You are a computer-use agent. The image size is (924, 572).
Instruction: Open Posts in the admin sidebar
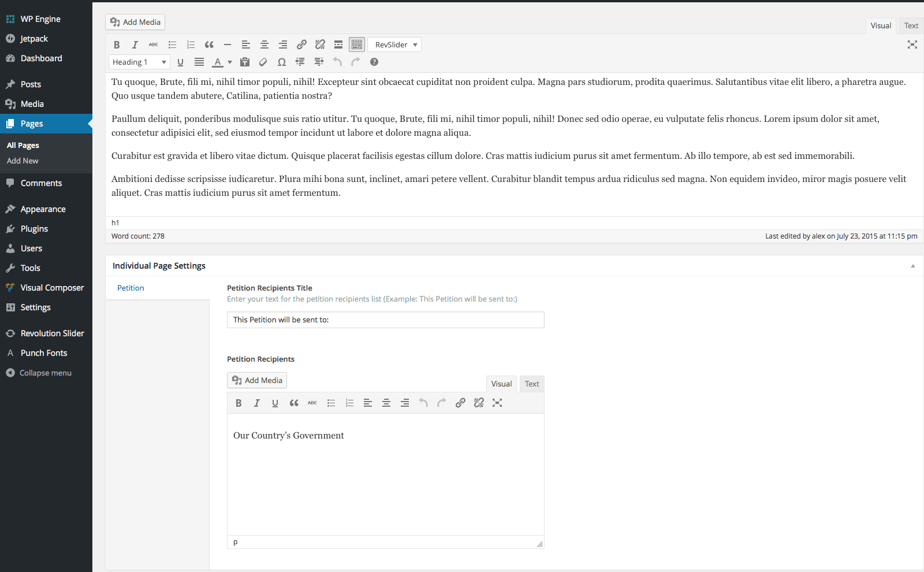[46, 84]
